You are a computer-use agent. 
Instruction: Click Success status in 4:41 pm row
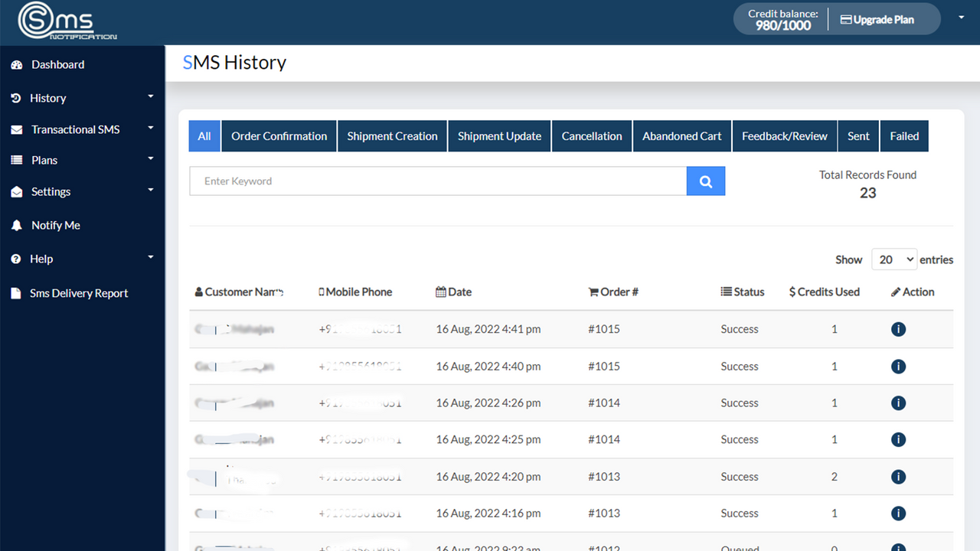740,329
